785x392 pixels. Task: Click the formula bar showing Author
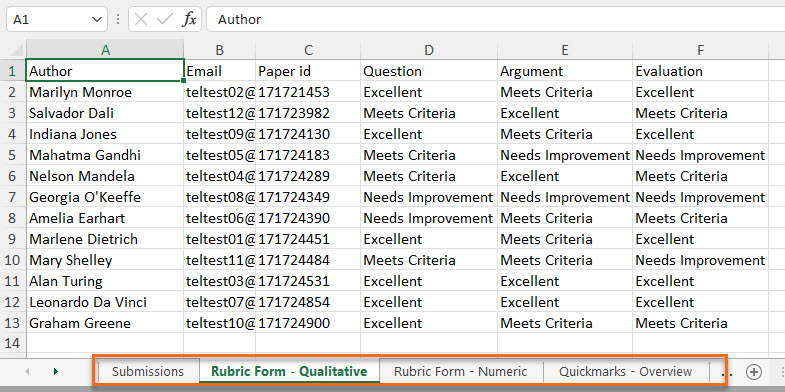[x=496, y=20]
